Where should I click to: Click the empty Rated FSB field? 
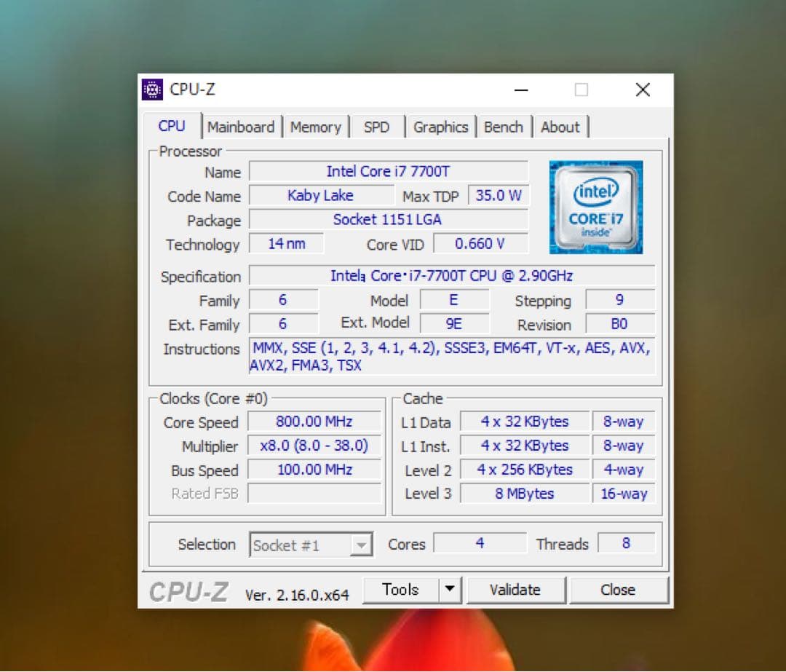pos(314,494)
